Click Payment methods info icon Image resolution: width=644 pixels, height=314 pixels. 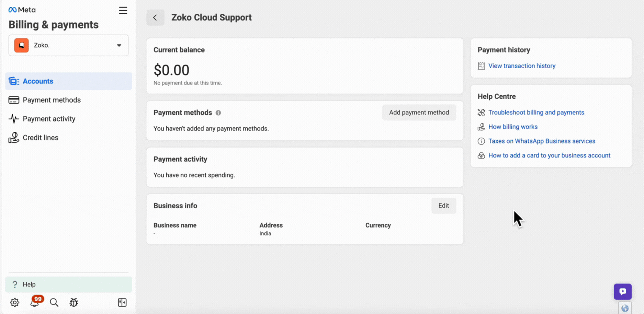tap(218, 113)
